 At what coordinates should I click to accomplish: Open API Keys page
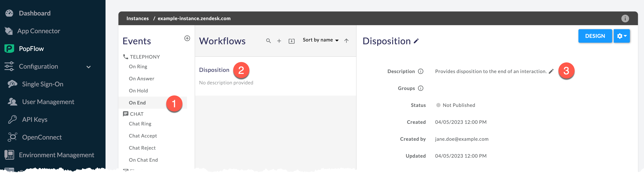(x=34, y=119)
